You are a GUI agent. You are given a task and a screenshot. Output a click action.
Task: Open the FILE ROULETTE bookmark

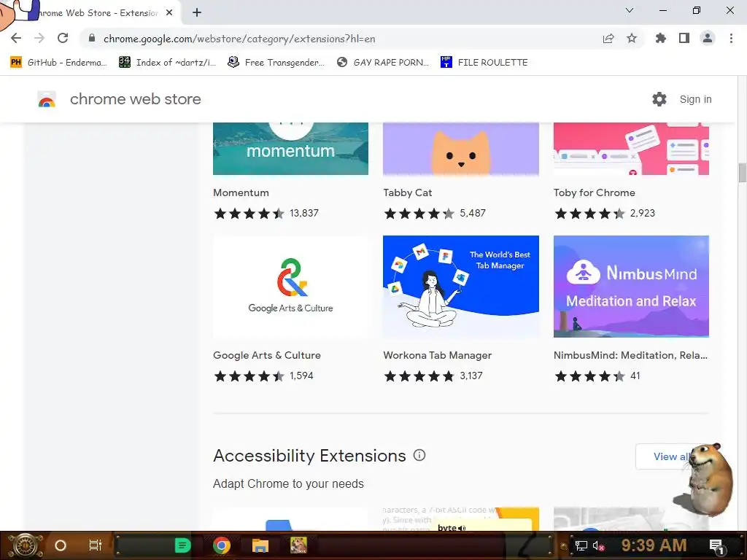click(484, 63)
